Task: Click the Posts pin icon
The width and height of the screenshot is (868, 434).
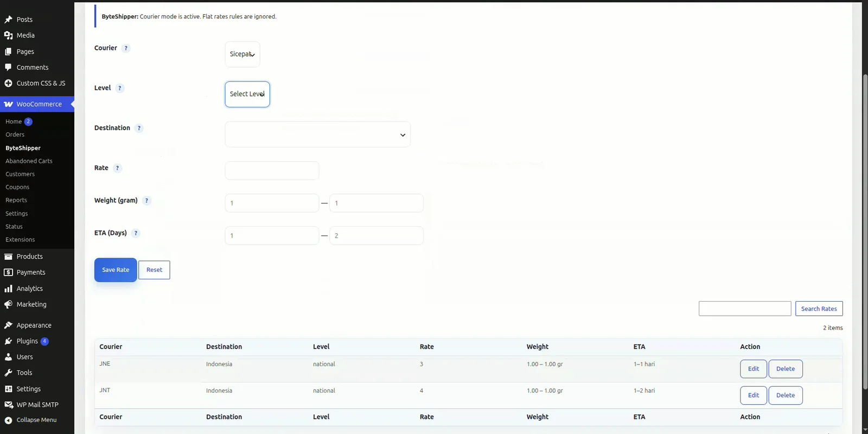Action: click(x=8, y=20)
